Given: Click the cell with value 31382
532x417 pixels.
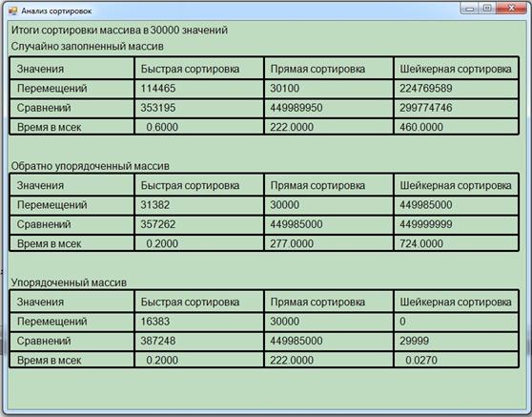Looking at the screenshot, I should click(199, 205).
